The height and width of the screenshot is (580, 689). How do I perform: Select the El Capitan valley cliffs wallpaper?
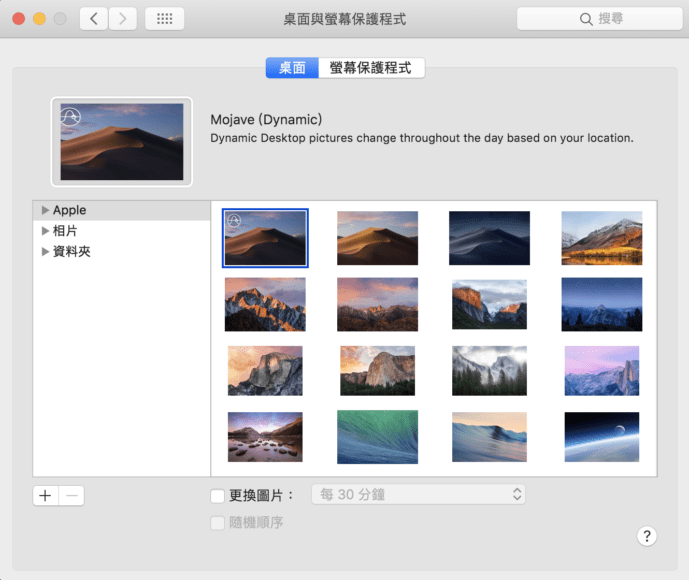(x=489, y=304)
